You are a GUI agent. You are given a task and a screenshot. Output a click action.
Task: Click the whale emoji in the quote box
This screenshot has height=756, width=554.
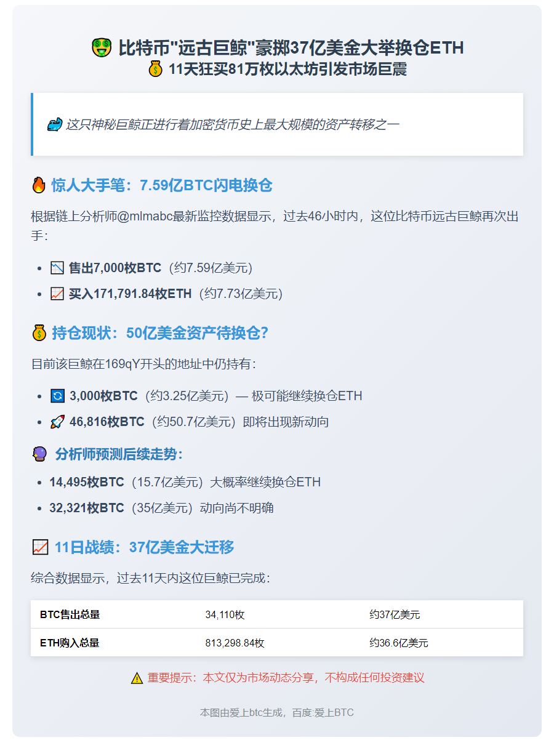(54, 125)
